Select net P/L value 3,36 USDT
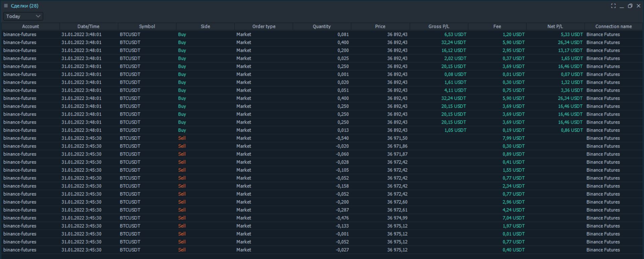 tap(572, 90)
